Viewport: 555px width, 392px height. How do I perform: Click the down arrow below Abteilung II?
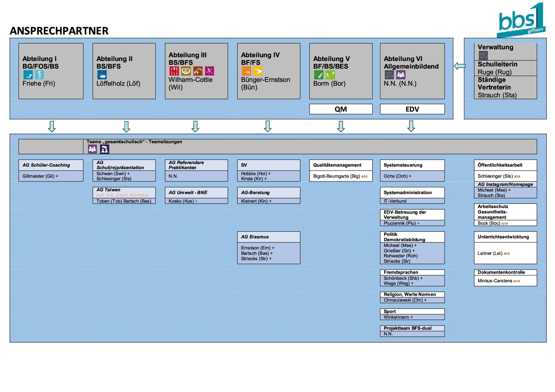click(x=126, y=126)
